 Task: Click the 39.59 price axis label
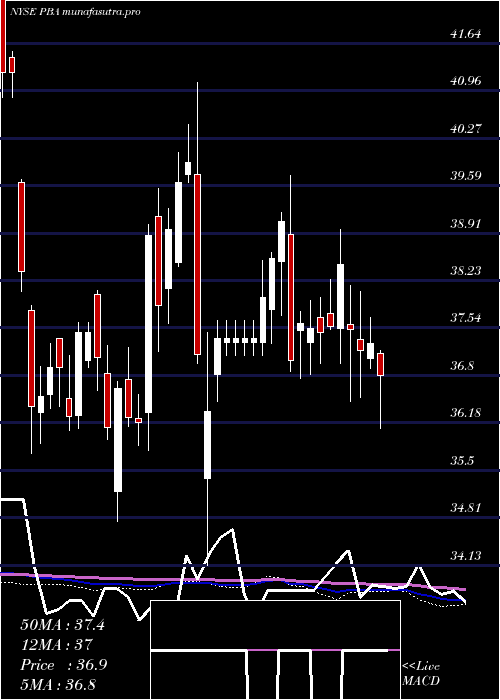tap(466, 176)
